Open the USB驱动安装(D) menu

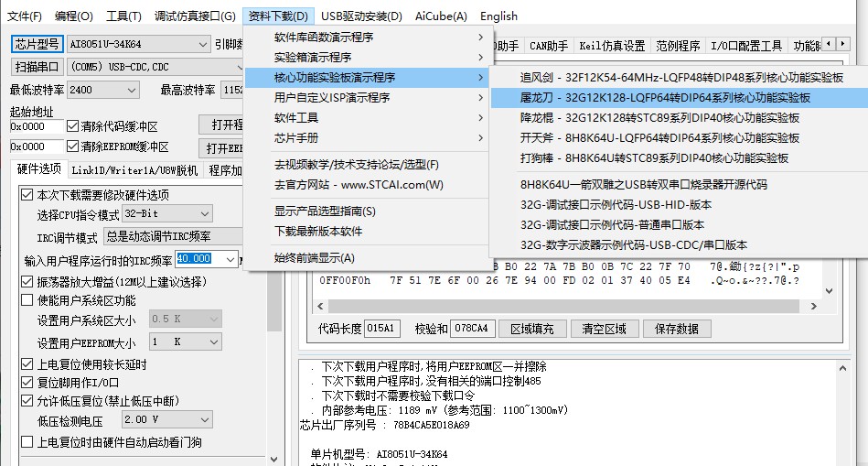click(x=361, y=16)
